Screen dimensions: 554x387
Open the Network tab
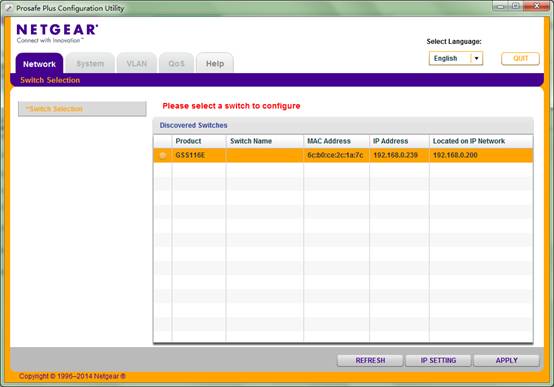pos(39,64)
